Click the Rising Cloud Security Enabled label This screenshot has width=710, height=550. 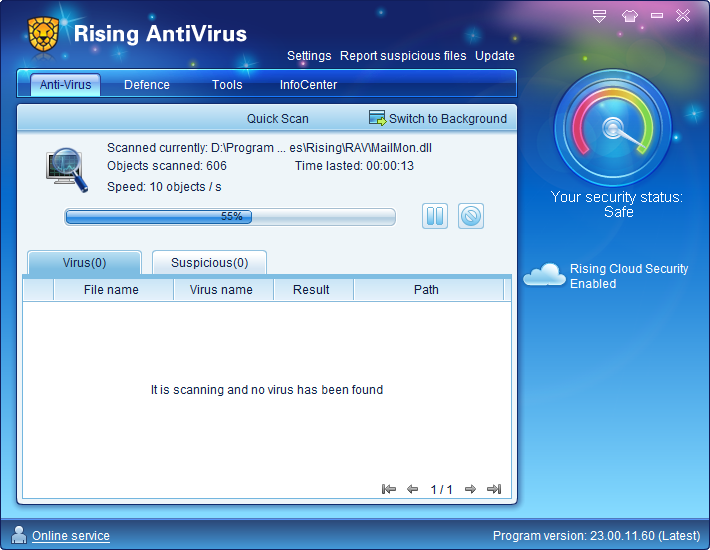tap(629, 276)
